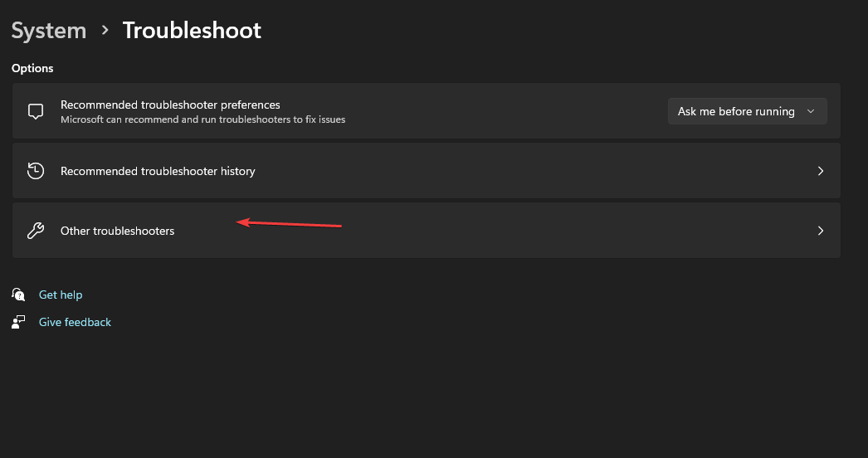Click the breadcrumb separator arrow after System

pyautogui.click(x=105, y=30)
